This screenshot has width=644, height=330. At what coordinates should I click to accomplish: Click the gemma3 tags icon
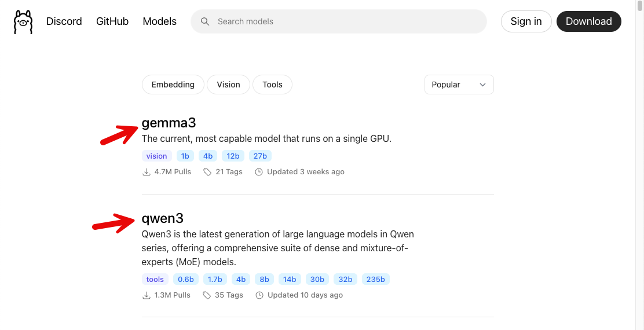click(x=207, y=172)
